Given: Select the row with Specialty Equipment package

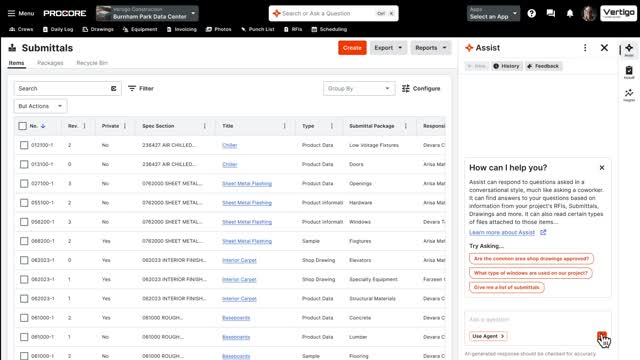Looking at the screenshot, I should click(24, 280).
